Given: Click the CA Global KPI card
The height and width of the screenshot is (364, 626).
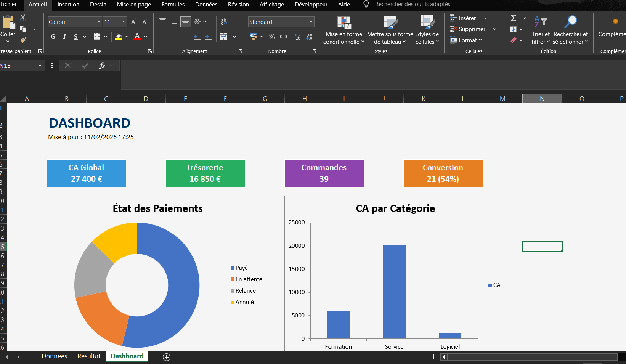Looking at the screenshot, I should tap(86, 173).
